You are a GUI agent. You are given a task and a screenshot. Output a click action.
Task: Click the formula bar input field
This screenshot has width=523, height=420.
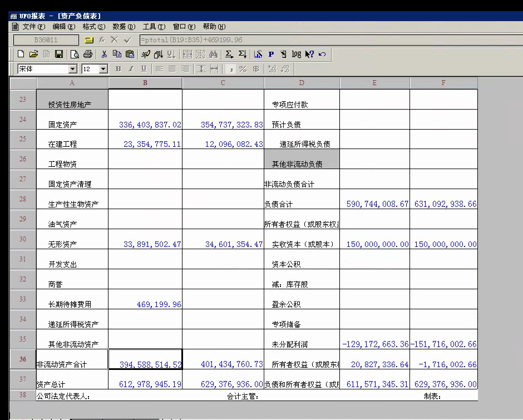click(330, 40)
